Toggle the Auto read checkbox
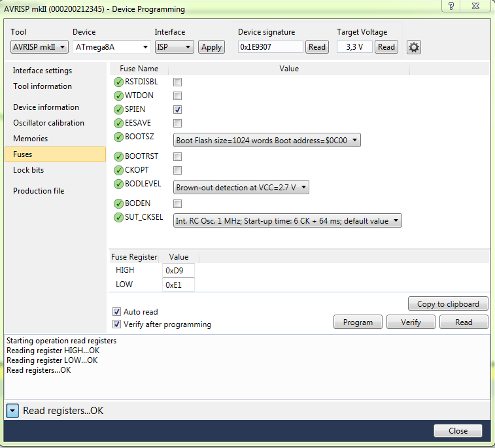The height and width of the screenshot is (448, 495). coord(116,312)
